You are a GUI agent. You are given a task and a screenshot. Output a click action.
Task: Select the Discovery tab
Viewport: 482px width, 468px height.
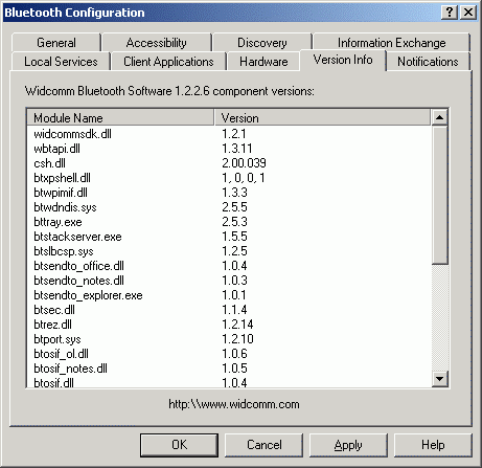coord(262,43)
